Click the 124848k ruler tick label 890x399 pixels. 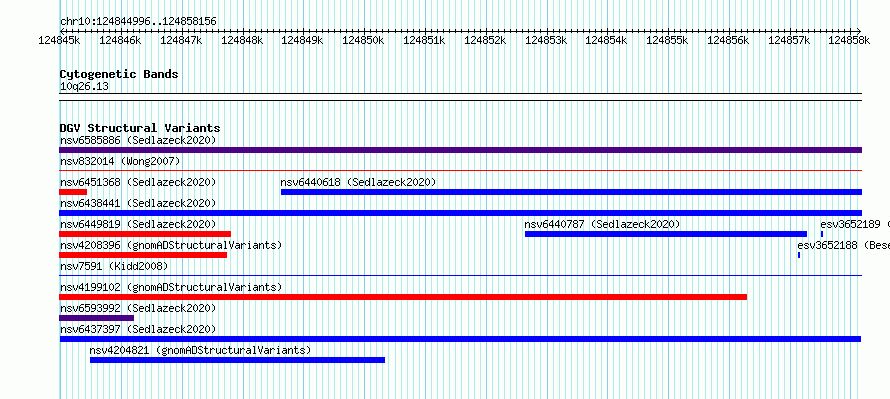pos(242,40)
